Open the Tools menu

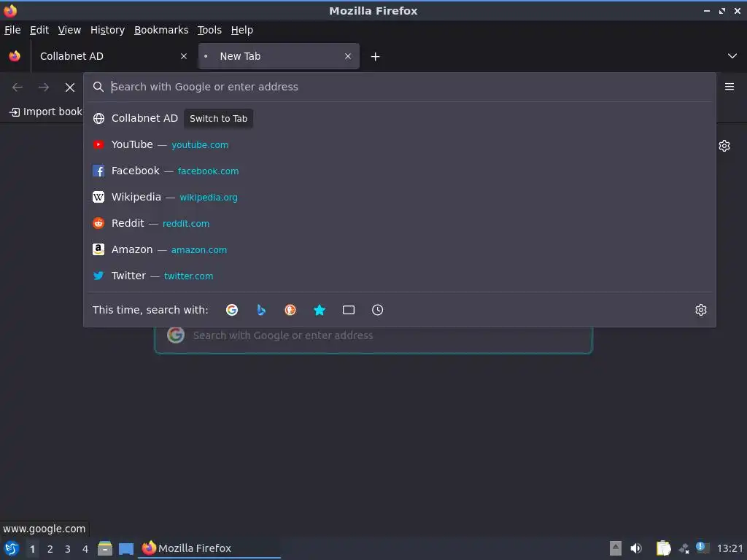[209, 30]
